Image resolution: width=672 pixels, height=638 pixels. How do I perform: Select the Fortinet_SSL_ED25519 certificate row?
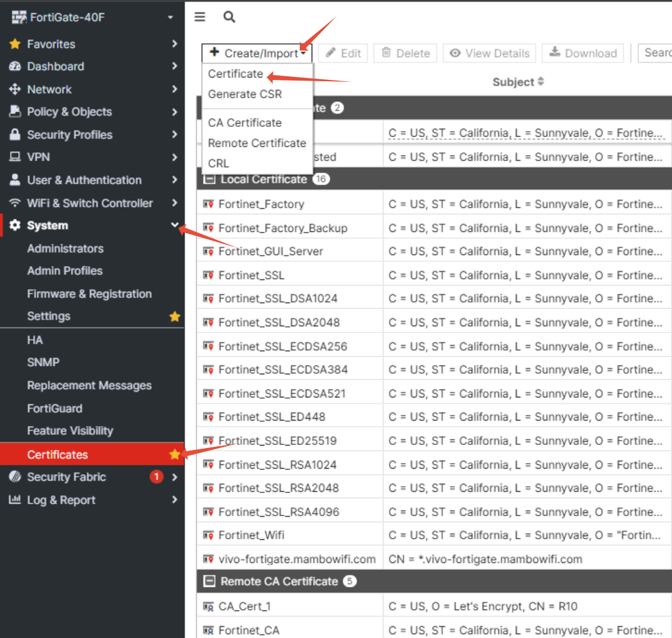[434, 441]
